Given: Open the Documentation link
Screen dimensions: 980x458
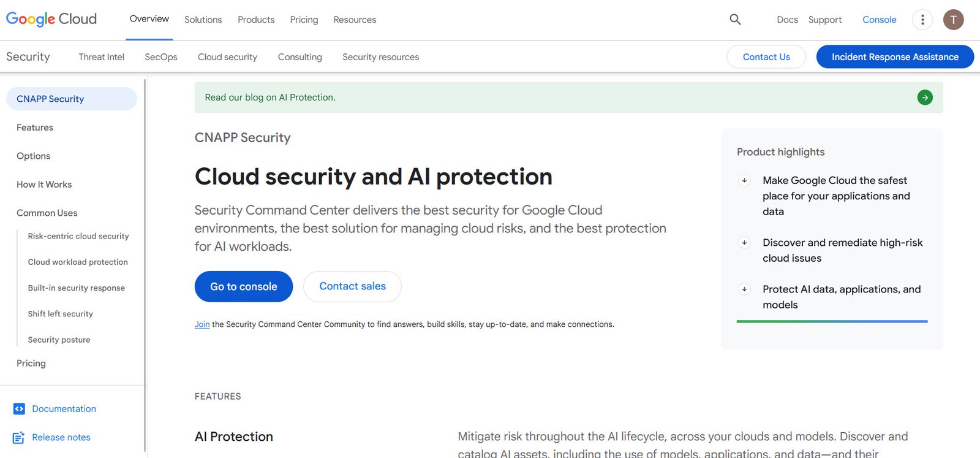Looking at the screenshot, I should pos(64,409).
